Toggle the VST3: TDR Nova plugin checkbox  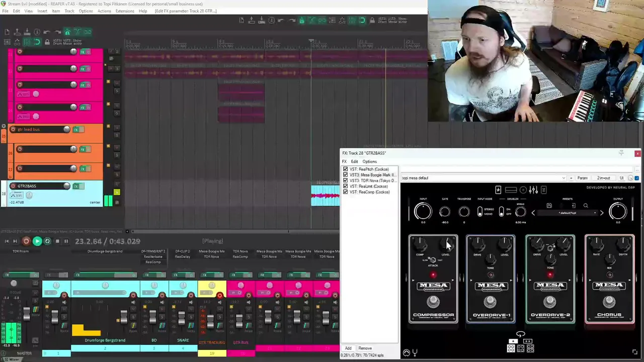coord(345,180)
